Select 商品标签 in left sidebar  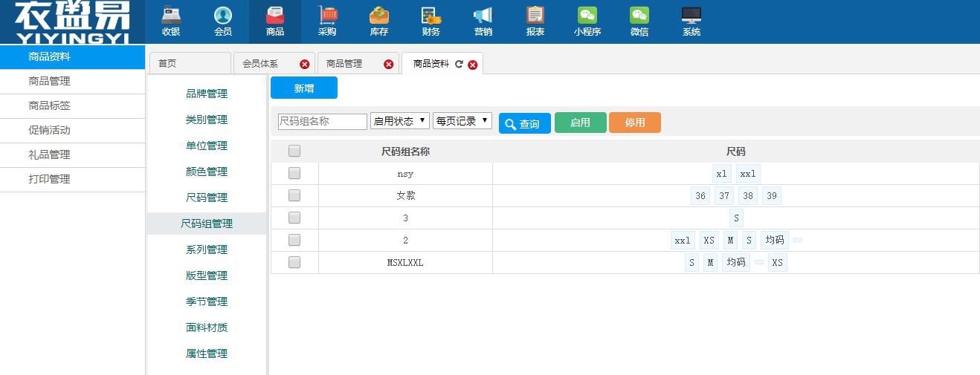pyautogui.click(x=49, y=106)
